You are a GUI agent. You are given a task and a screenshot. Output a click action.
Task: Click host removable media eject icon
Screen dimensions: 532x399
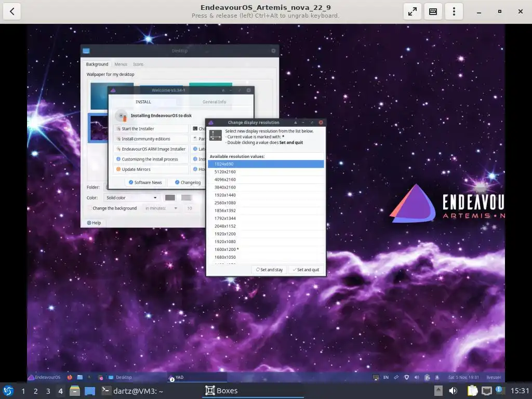(438, 391)
